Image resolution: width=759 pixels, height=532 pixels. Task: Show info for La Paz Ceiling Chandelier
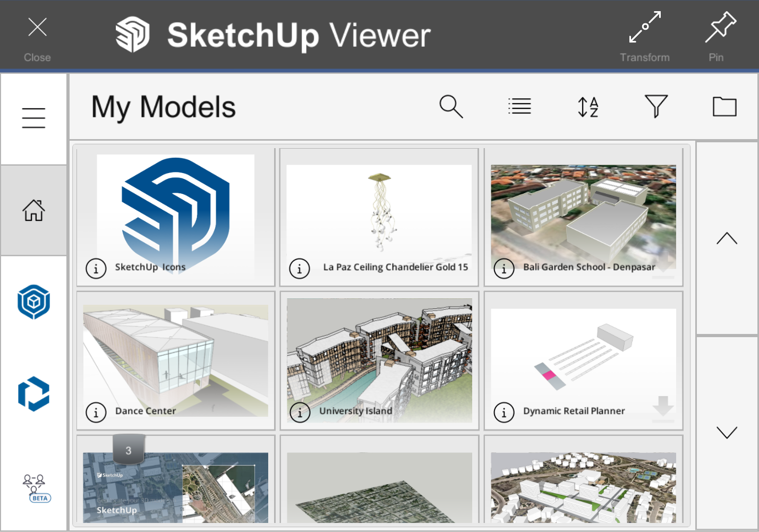[x=300, y=268]
